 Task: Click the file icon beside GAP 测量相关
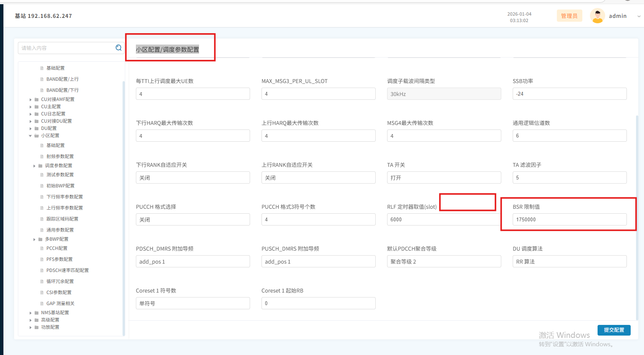pyautogui.click(x=42, y=304)
